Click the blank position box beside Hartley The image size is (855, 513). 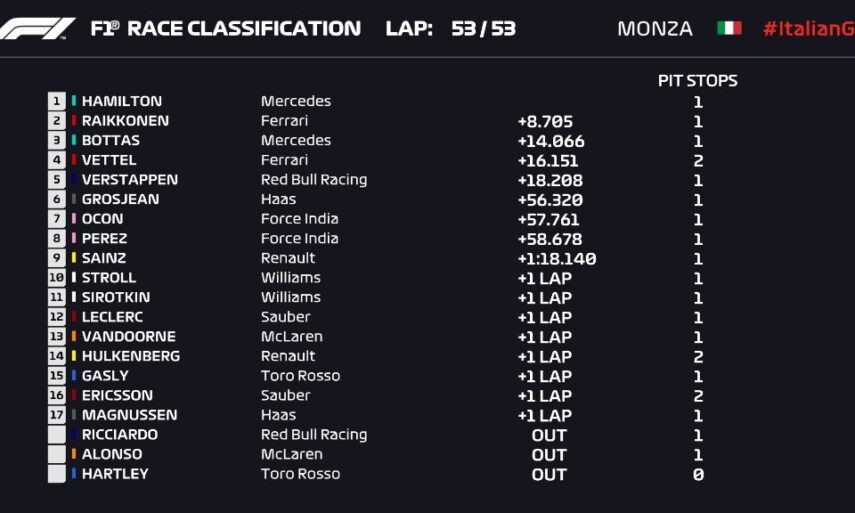[57, 474]
